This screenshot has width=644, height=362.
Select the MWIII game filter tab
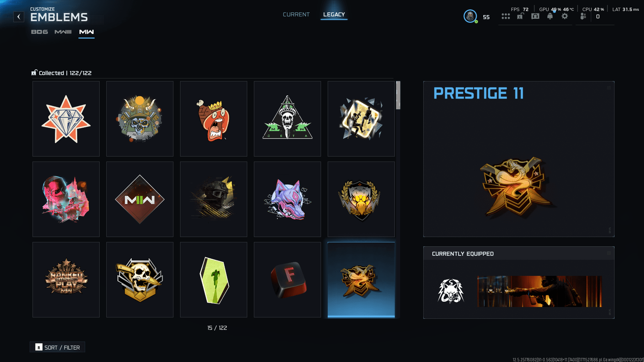pos(63,32)
